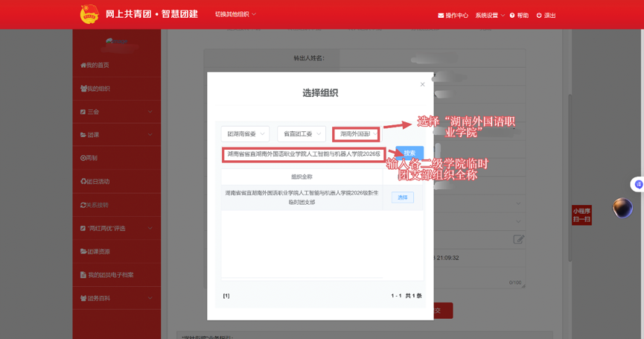Open 团课资源 in the sidebar
644x339 pixels.
117,252
